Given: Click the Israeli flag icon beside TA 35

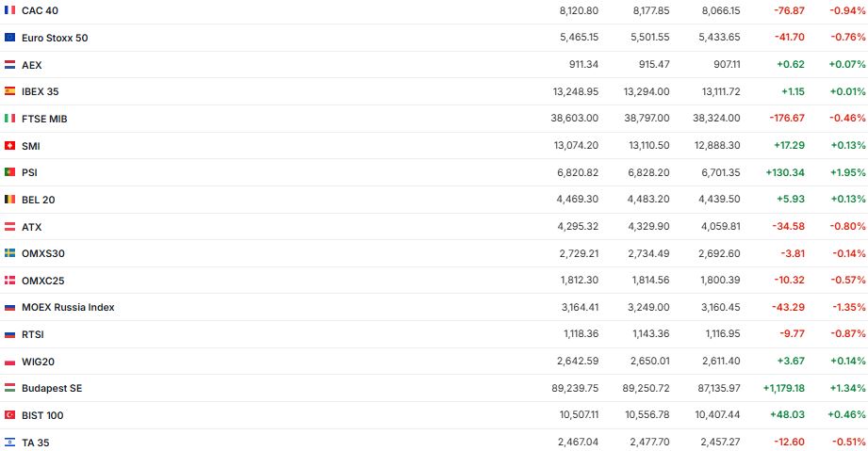Looking at the screenshot, I should click(x=9, y=443).
